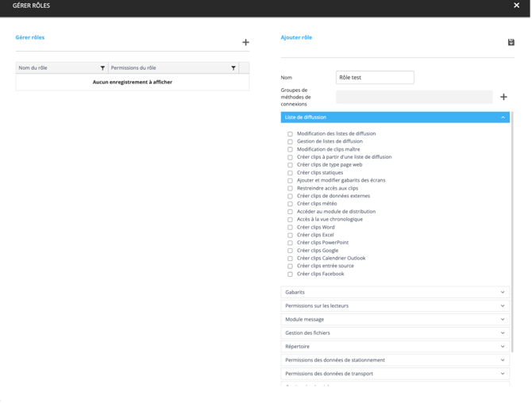
Task: Click the plus icon to add a role
Action: click(x=246, y=42)
